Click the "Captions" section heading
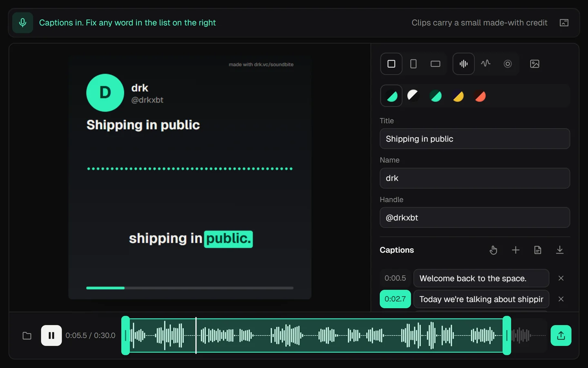The image size is (588, 368). (397, 250)
